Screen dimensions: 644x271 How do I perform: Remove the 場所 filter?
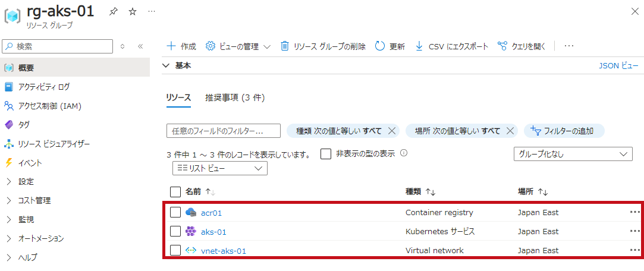510,131
